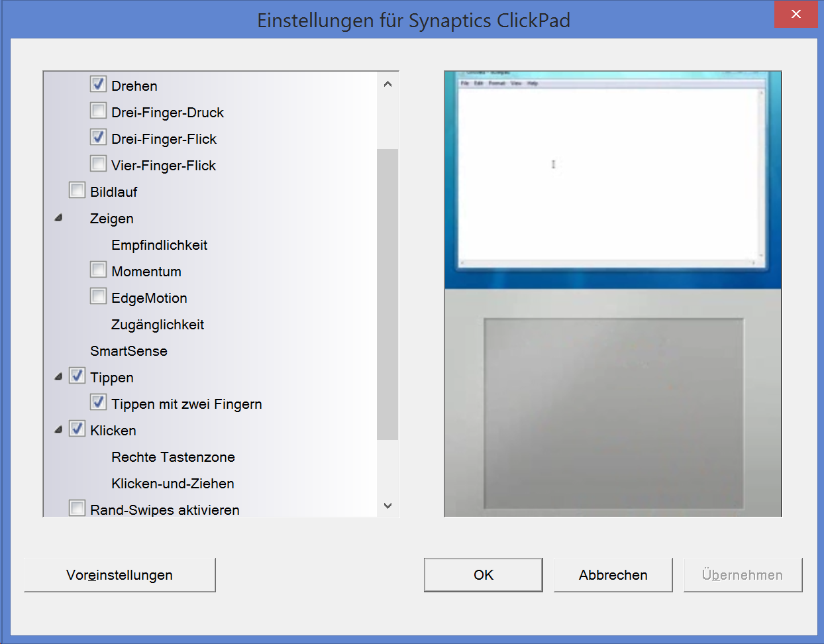Select the Rechte Tastenzone item
The width and height of the screenshot is (824, 644).
click(173, 457)
